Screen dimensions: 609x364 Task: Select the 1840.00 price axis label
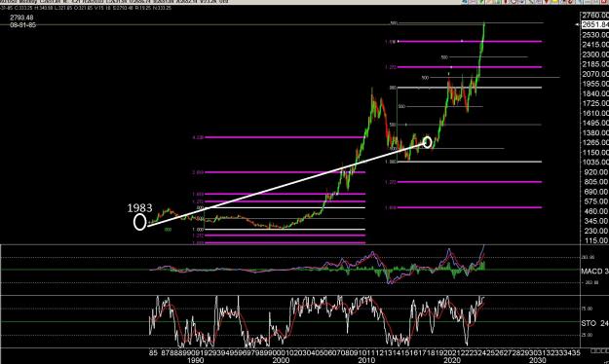coord(595,93)
